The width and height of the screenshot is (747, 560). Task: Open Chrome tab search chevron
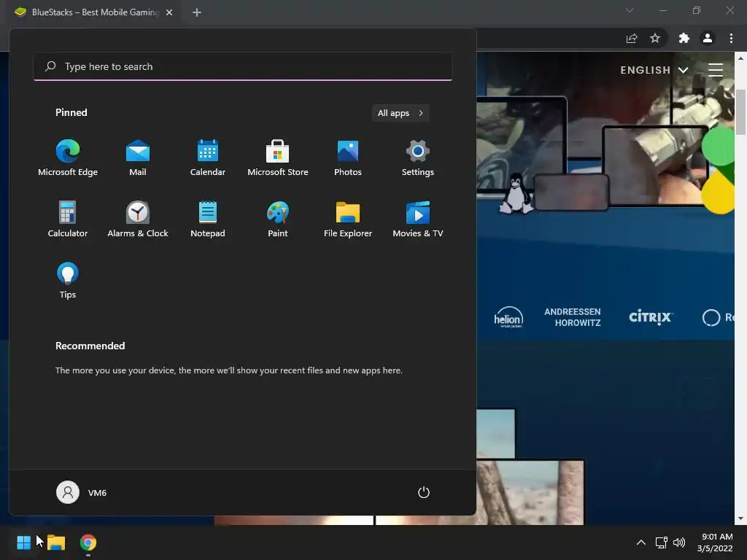coord(630,10)
